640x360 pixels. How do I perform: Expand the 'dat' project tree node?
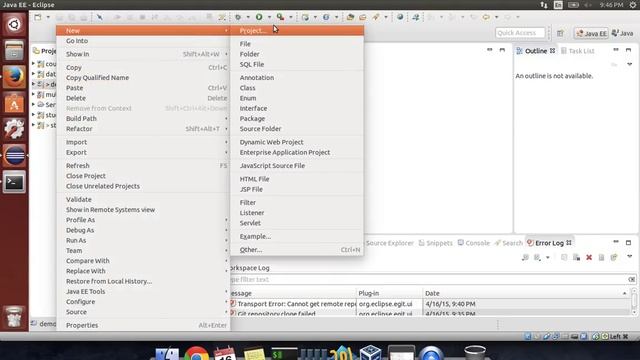[33, 74]
